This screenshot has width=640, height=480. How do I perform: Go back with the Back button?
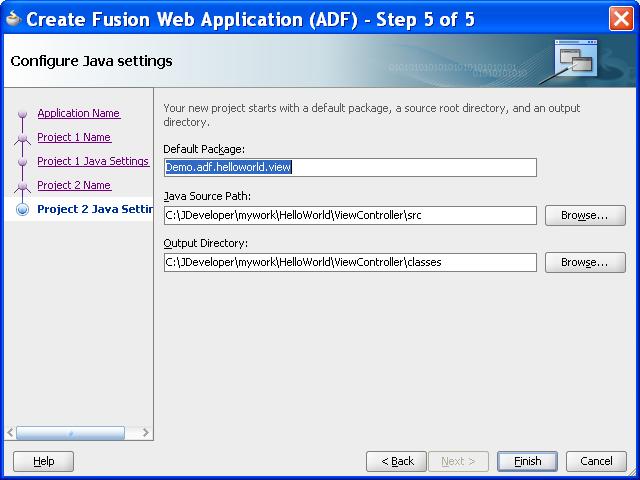point(396,461)
